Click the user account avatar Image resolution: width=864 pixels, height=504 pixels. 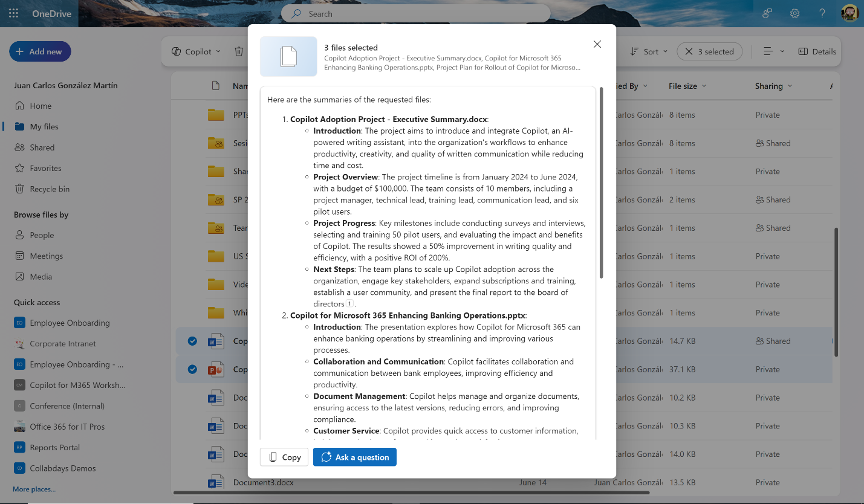point(849,13)
